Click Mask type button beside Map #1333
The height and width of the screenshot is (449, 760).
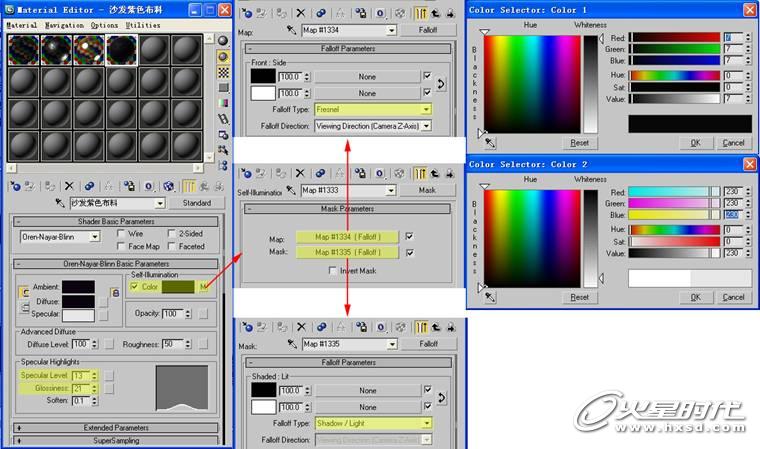click(427, 190)
